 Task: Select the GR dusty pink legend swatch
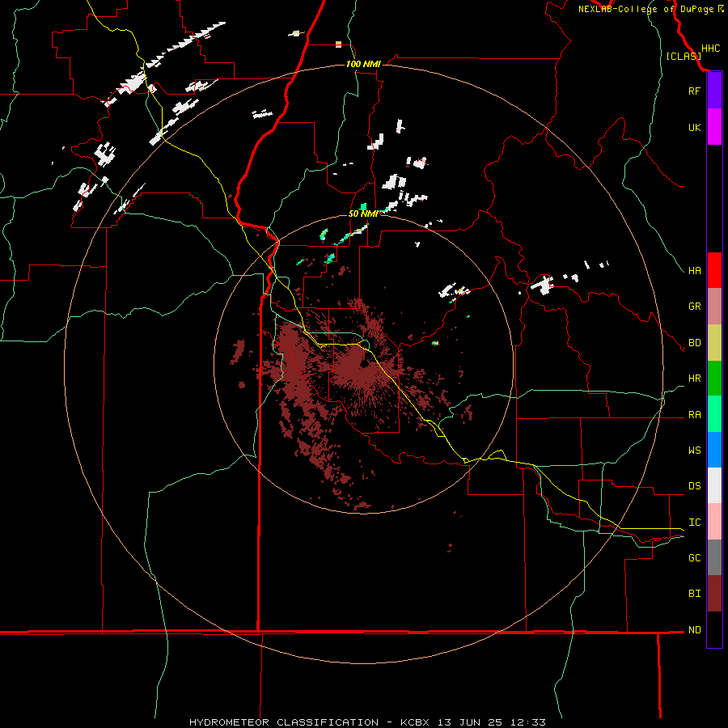pos(714,307)
